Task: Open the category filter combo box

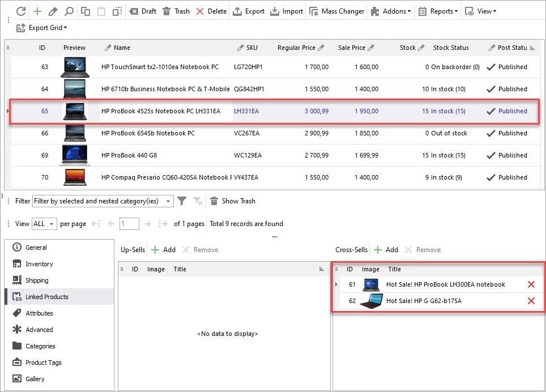Action: tap(103, 201)
